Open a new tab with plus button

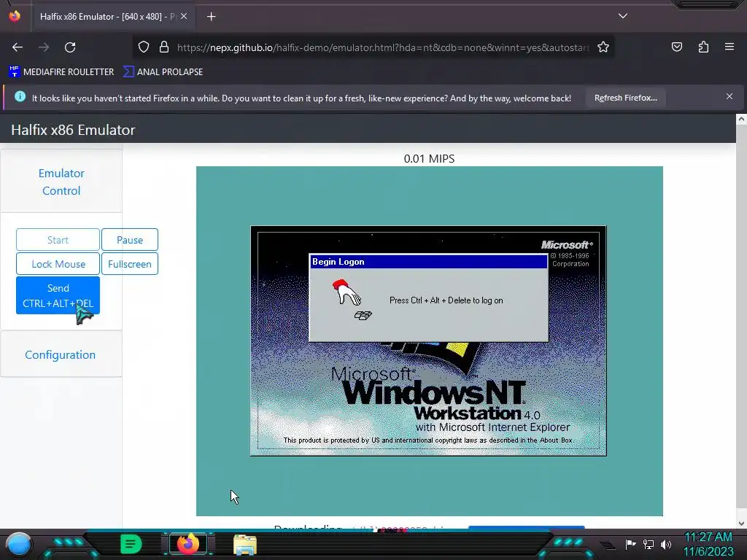point(211,17)
